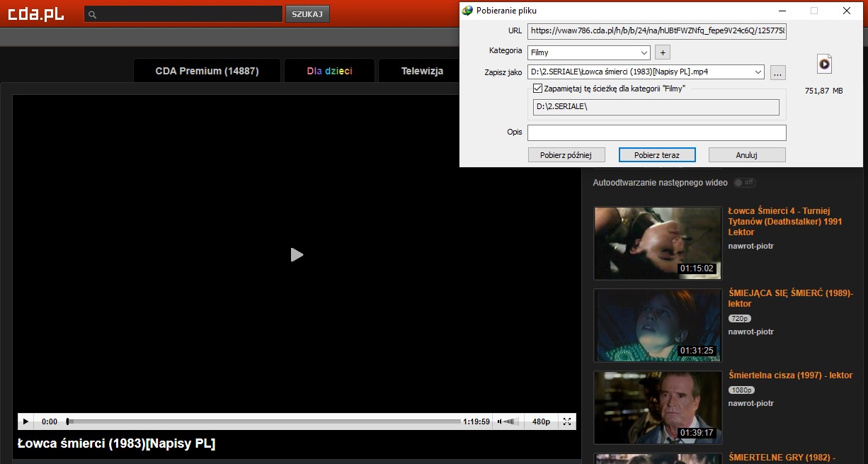Click the video file icon in download dialog
The height and width of the screenshot is (464, 868).
tap(824, 64)
